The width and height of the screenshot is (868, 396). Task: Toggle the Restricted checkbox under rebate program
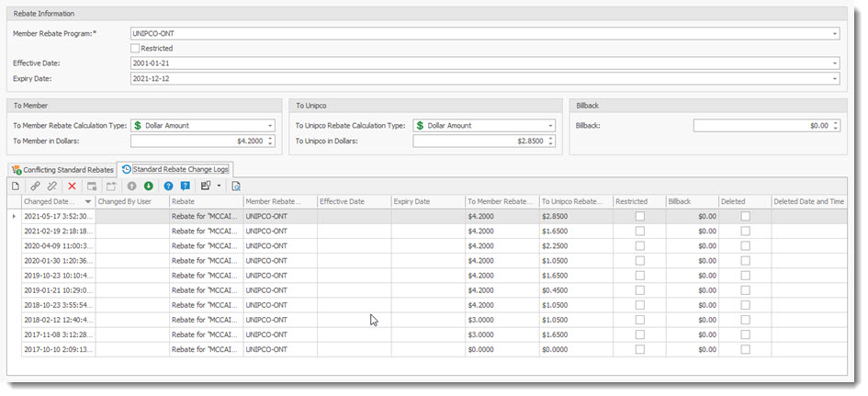pos(136,48)
